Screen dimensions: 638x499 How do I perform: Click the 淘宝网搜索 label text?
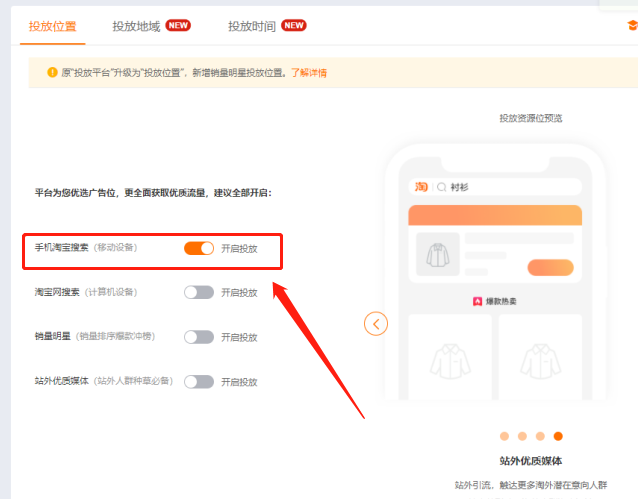[x=57, y=292]
